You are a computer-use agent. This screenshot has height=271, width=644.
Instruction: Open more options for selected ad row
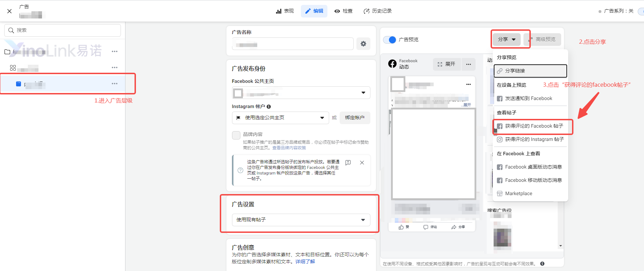pyautogui.click(x=115, y=84)
